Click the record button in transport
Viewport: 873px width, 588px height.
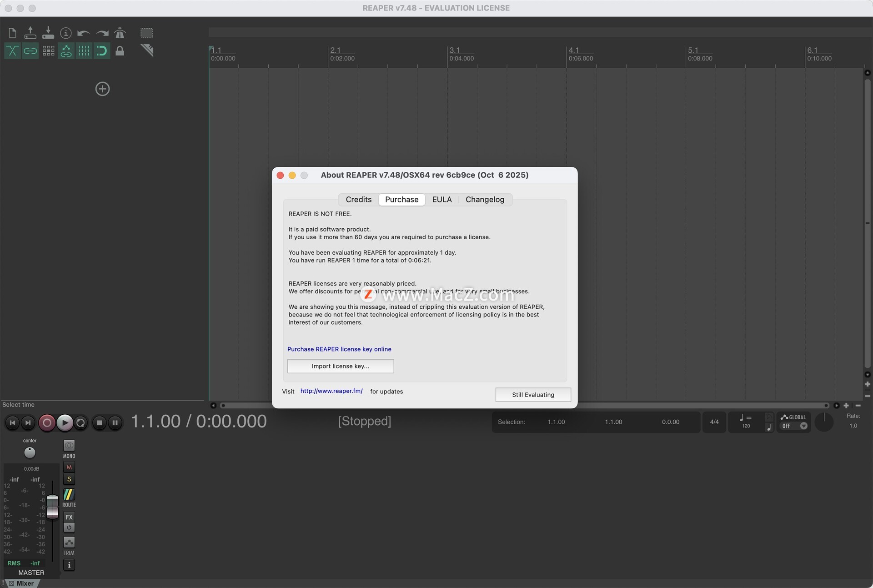point(46,422)
